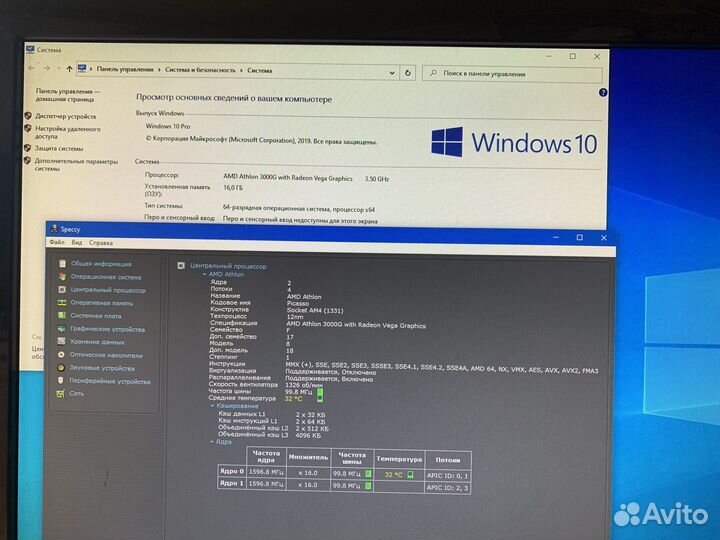Open the Справка menu in Speccy
This screenshot has width=720, height=540.
(x=101, y=243)
